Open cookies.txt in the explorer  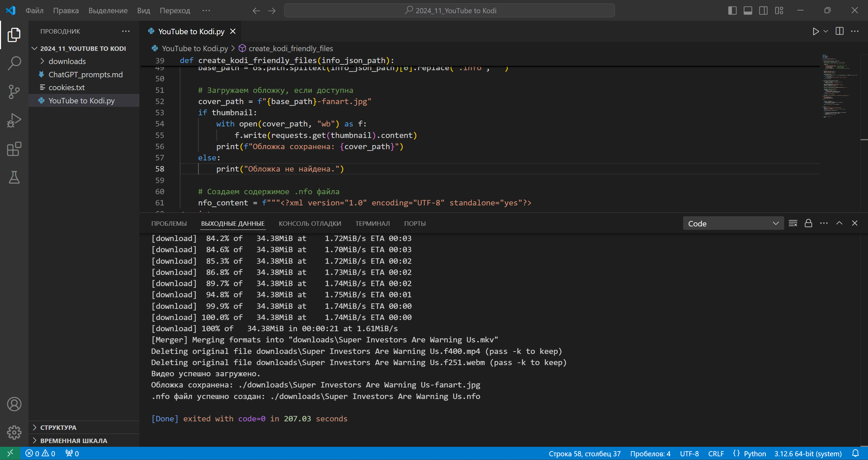(x=66, y=87)
